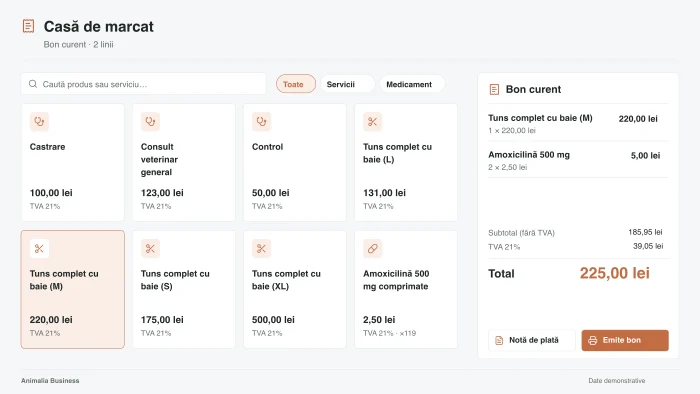Select Tuns complet cu baie (M) receipt line
Screen dimensions: 700x394
(x=578, y=124)
